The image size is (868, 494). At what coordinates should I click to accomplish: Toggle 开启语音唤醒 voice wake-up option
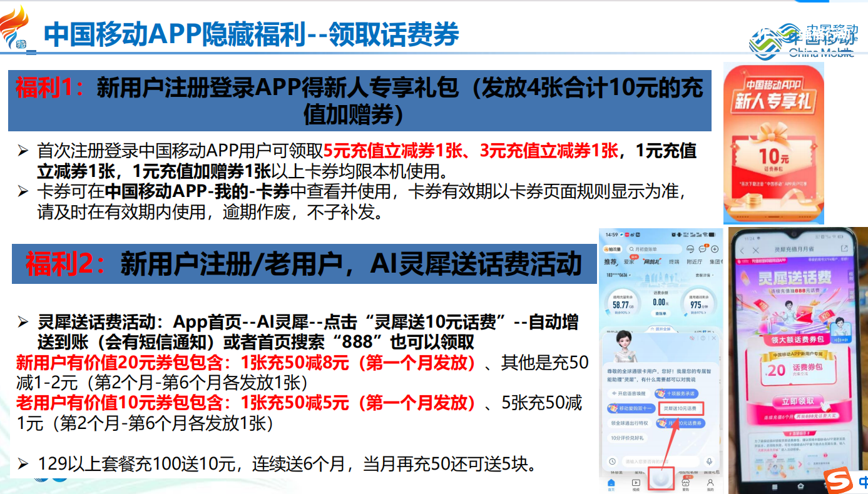[x=628, y=393]
